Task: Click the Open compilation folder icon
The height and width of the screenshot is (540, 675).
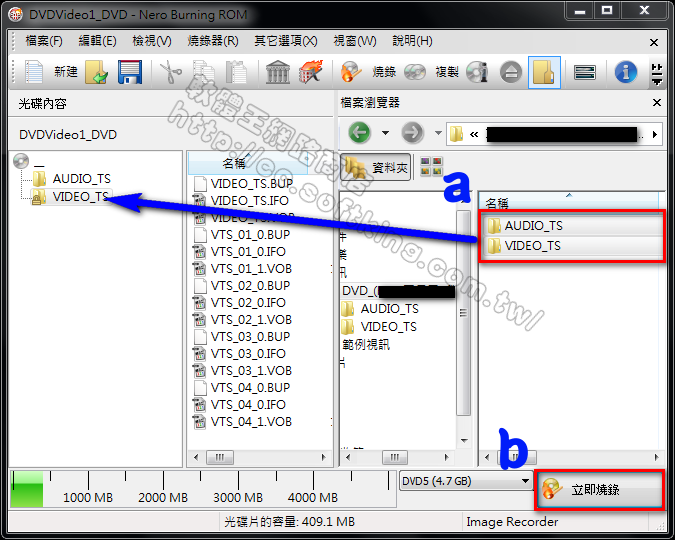Action: 97,72
